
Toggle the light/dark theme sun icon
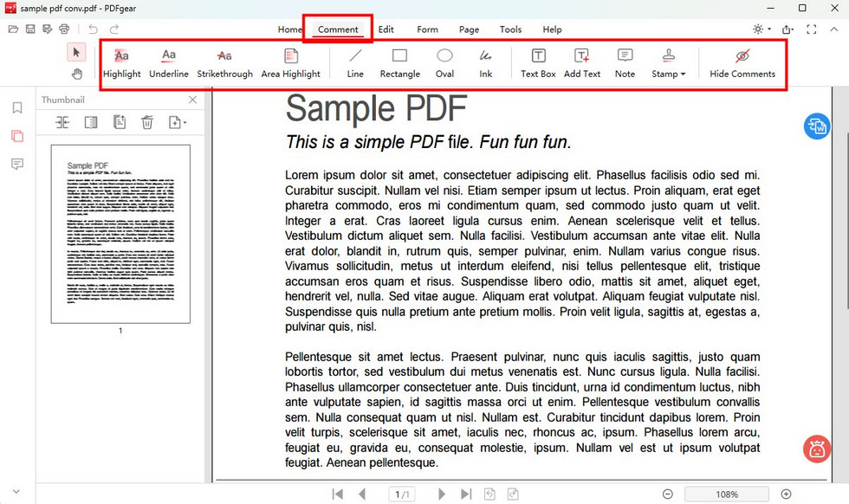click(755, 29)
